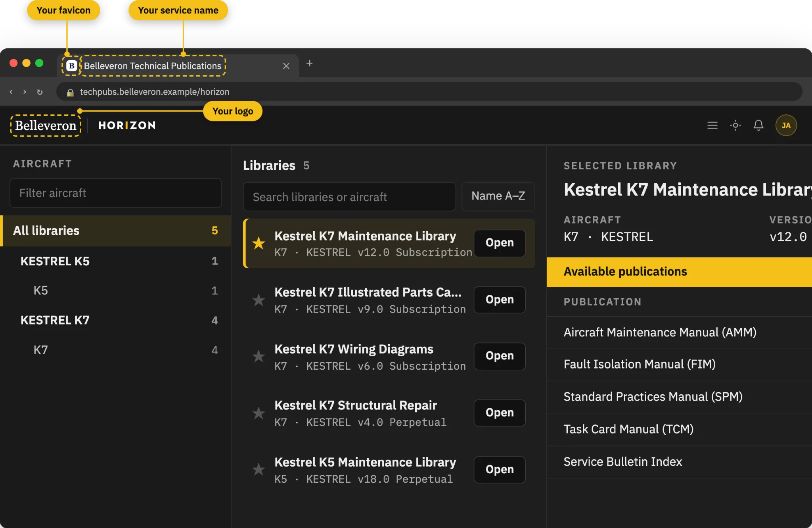Click the B favicon on the tab
The width and height of the screenshot is (812, 528).
point(71,66)
